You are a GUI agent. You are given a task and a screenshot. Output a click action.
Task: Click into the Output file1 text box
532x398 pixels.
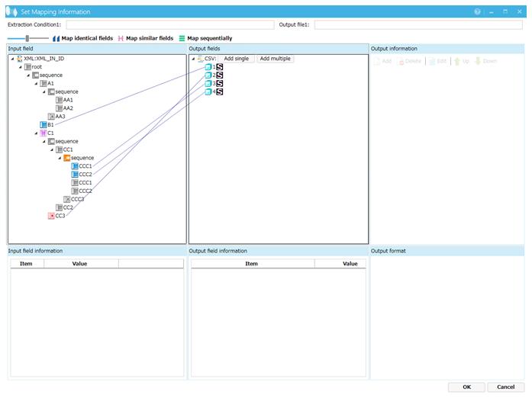point(419,25)
